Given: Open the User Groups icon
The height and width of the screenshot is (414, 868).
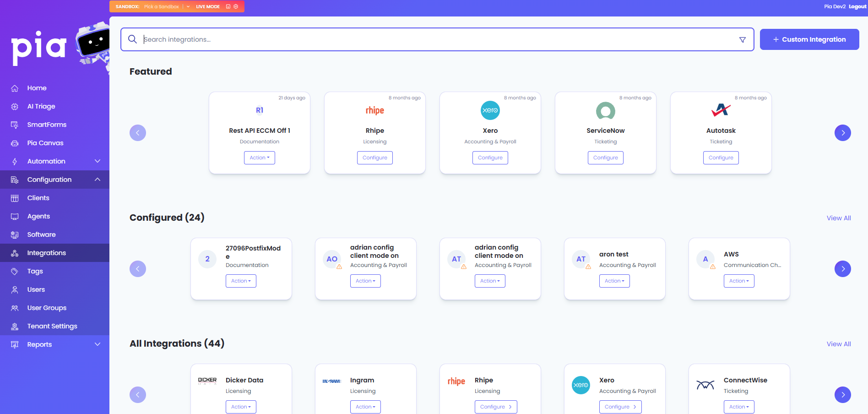Looking at the screenshot, I should click(x=15, y=308).
